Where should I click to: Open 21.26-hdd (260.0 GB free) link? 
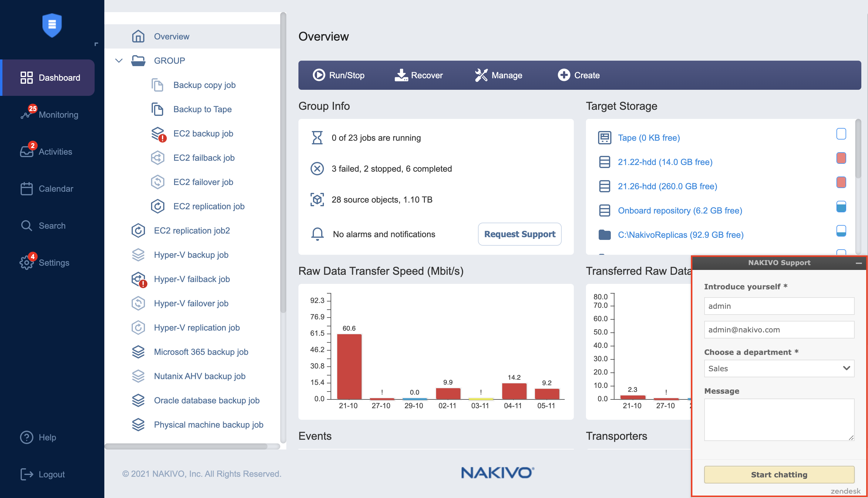tap(667, 186)
